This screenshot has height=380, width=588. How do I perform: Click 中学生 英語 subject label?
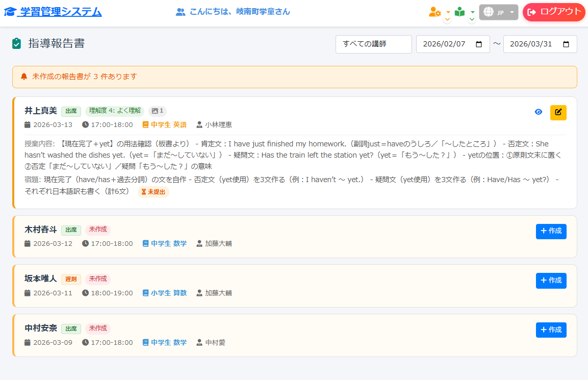[169, 125]
